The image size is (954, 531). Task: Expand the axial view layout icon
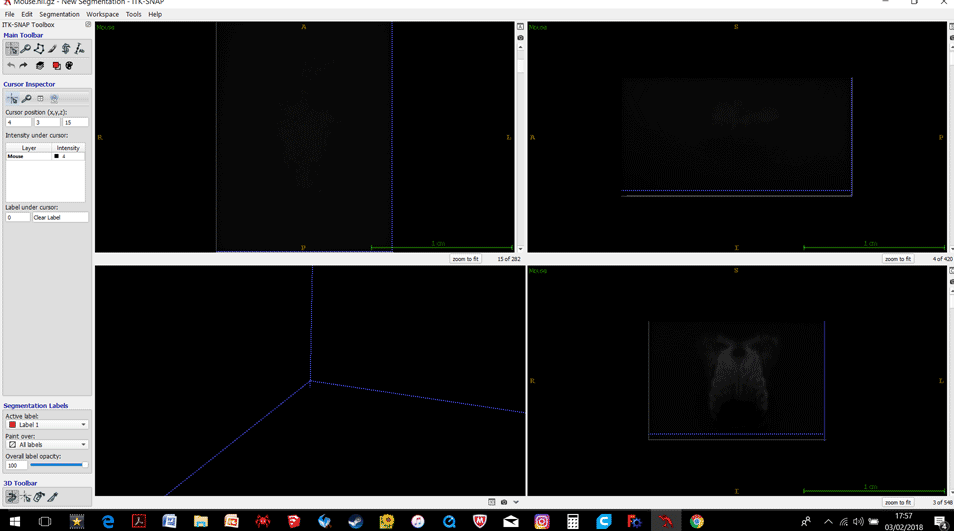tap(520, 27)
